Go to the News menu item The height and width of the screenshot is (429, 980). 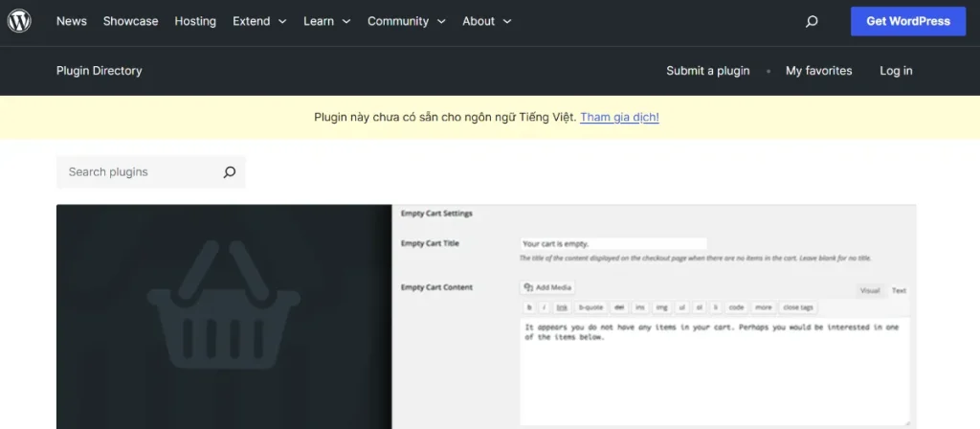(72, 21)
